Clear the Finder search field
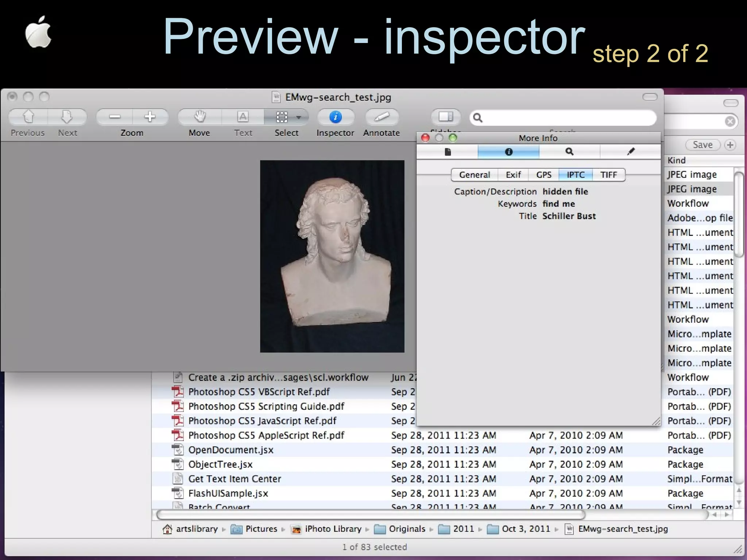Screen dimensions: 747x560 (x=730, y=121)
